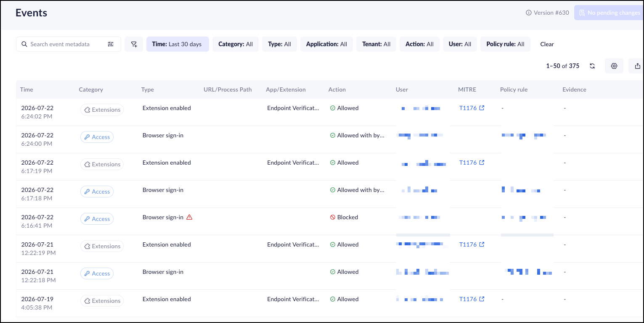
Task: Open the Application: All filter
Action: pos(326,44)
